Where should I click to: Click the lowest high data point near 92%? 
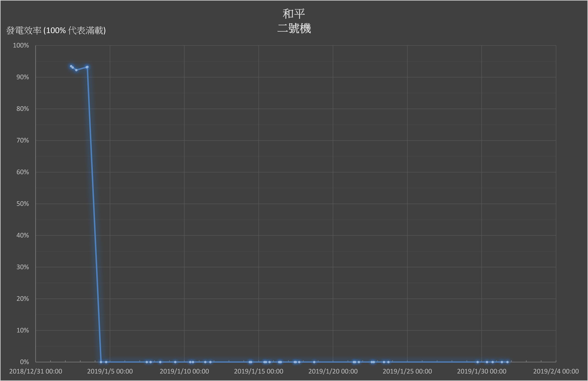[x=76, y=70]
